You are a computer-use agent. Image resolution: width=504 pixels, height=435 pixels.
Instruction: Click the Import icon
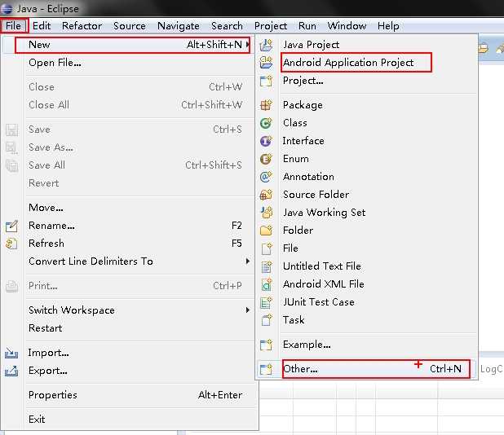11,354
